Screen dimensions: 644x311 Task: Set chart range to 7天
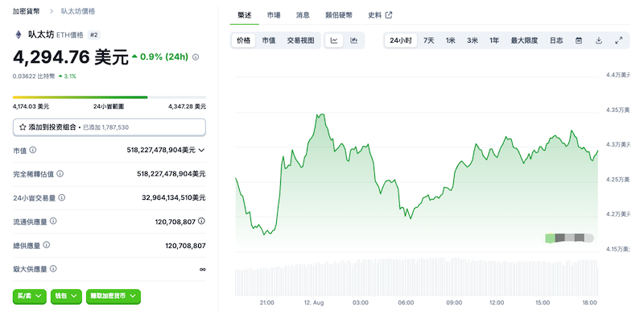[x=429, y=40]
